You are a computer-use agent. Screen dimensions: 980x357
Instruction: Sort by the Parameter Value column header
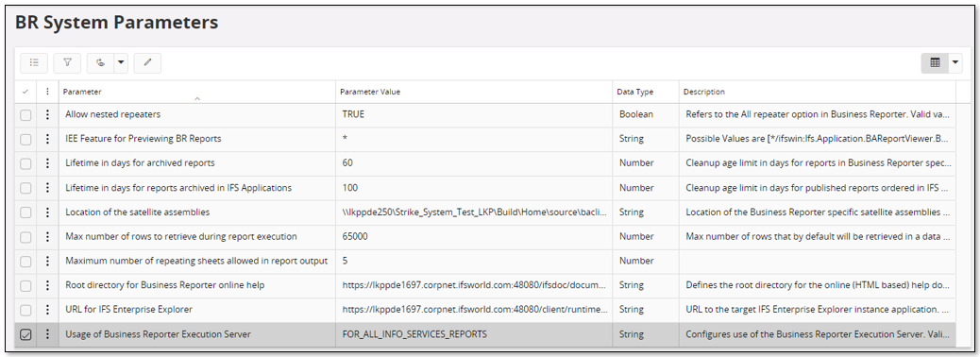370,92
